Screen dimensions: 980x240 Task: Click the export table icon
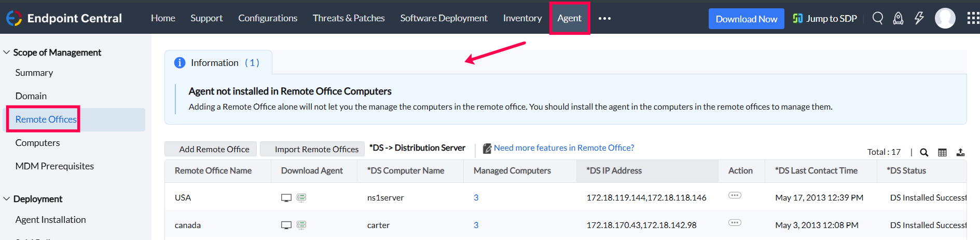960,152
